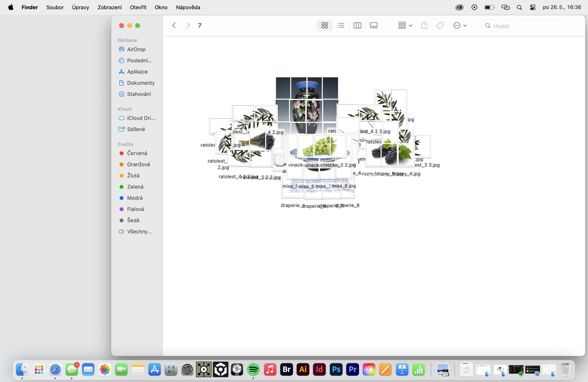This screenshot has width=588, height=382.
Task: Open the Úpravy menu
Action: click(x=80, y=7)
